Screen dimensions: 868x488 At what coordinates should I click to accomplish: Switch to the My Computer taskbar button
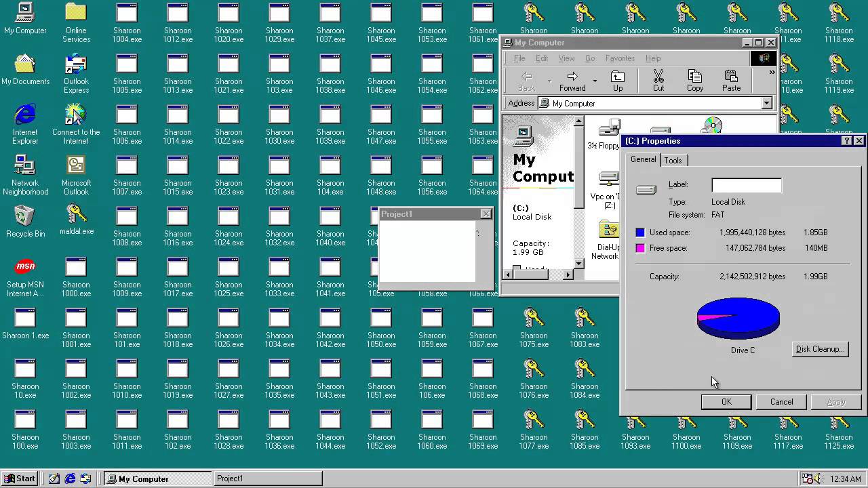[157, 479]
